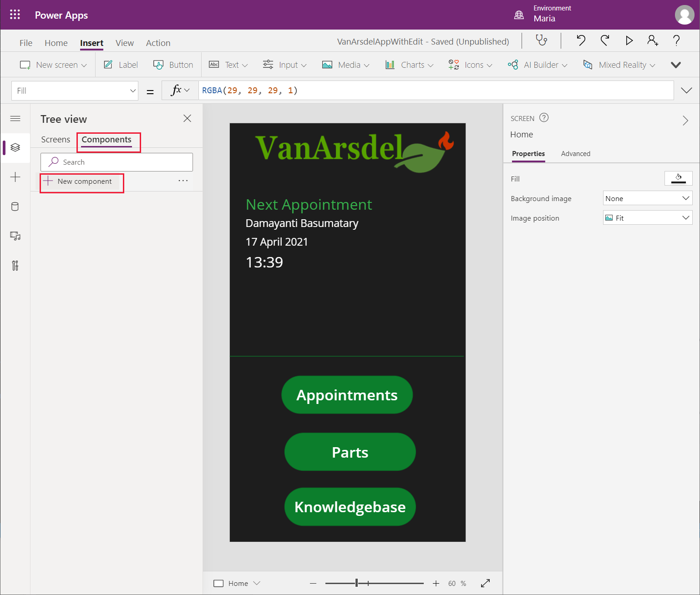Click the Appointments button on canvas
The width and height of the screenshot is (700, 595).
click(347, 395)
